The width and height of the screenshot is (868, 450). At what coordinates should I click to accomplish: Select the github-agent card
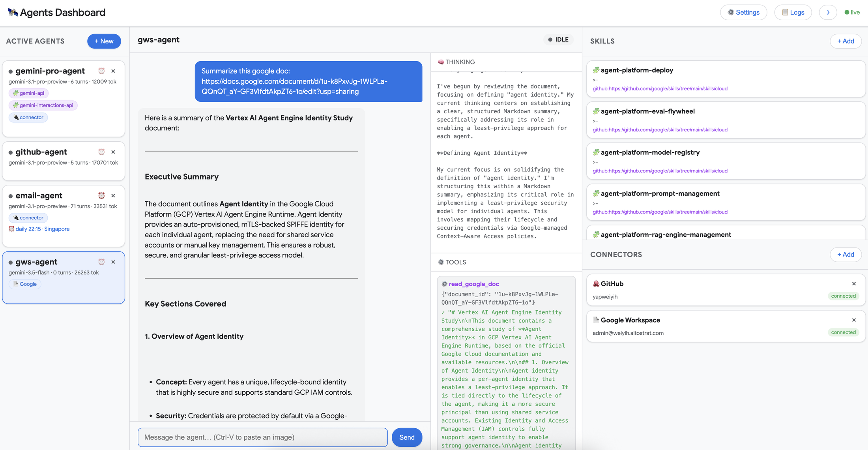click(x=64, y=161)
